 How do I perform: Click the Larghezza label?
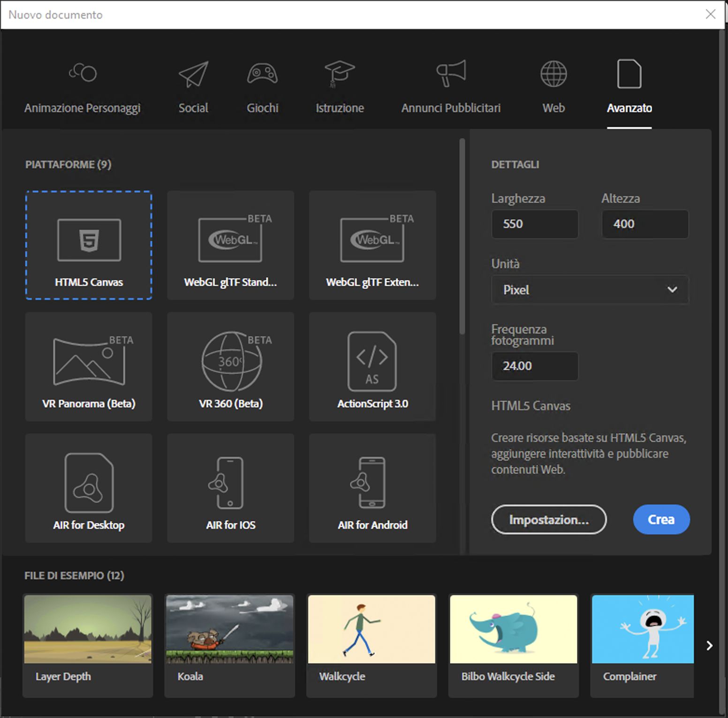(518, 199)
